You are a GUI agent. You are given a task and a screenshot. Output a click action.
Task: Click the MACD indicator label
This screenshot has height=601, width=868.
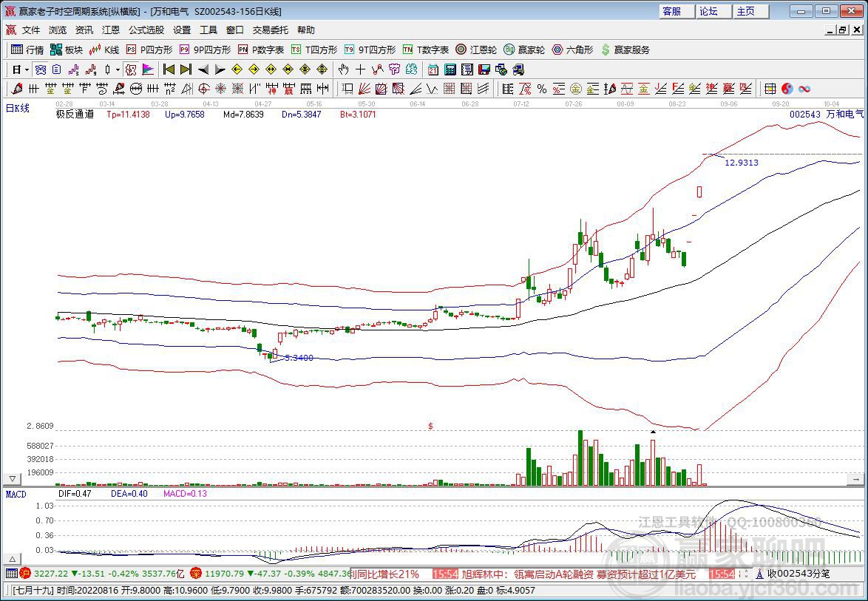tap(16, 494)
